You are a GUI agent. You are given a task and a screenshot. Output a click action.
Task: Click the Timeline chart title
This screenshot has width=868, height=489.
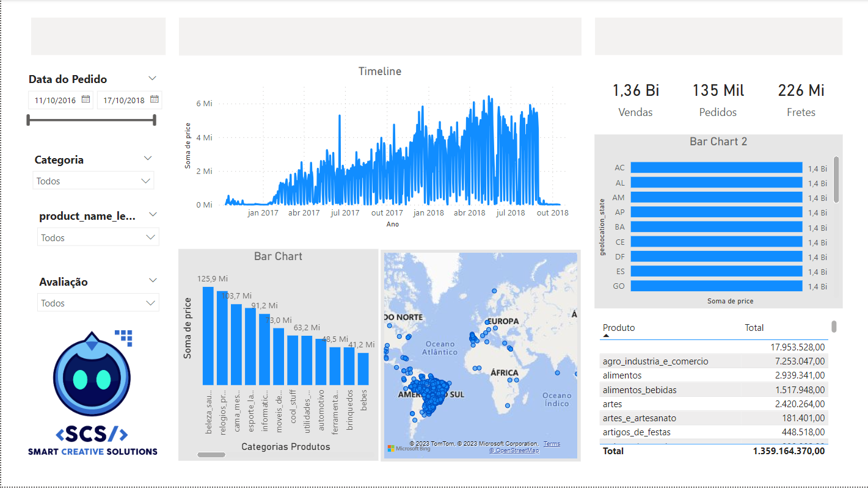click(380, 71)
